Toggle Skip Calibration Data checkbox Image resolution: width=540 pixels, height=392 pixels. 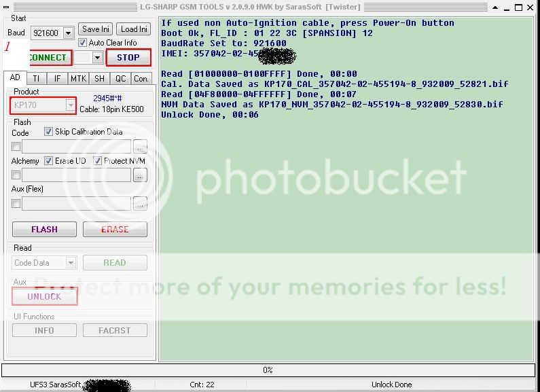[48, 132]
